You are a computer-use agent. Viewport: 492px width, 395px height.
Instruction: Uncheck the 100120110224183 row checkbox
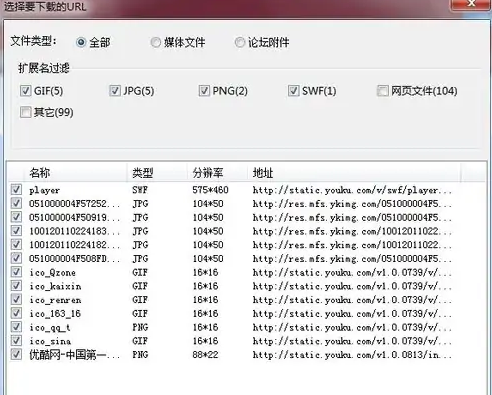coord(16,231)
